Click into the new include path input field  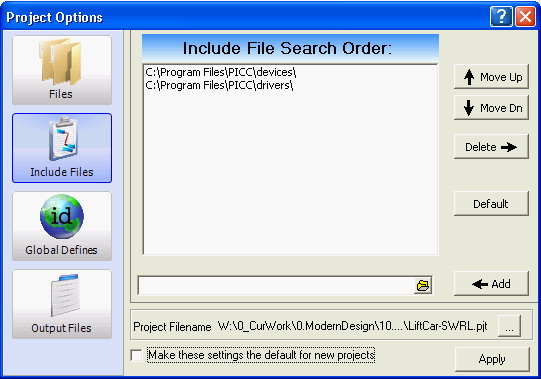[x=276, y=285]
